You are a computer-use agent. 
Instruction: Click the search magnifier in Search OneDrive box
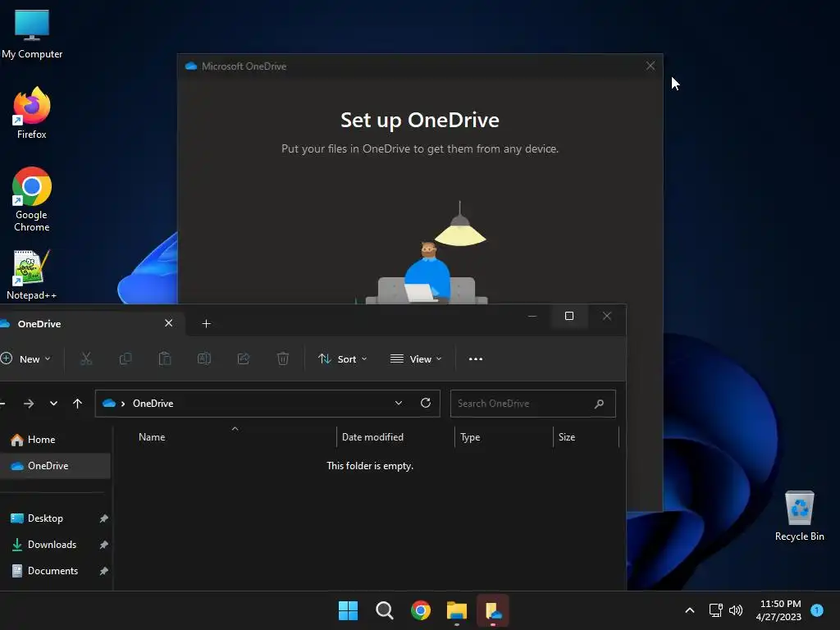point(600,404)
